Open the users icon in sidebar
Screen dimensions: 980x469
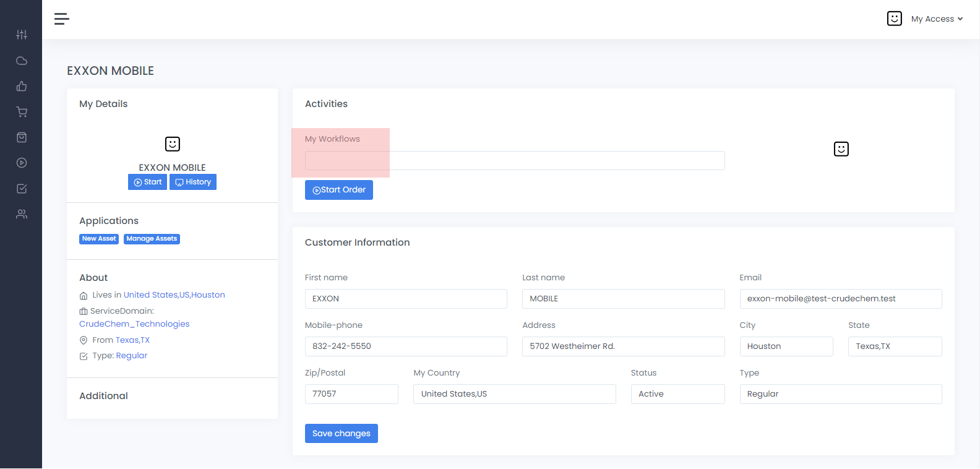(22, 214)
